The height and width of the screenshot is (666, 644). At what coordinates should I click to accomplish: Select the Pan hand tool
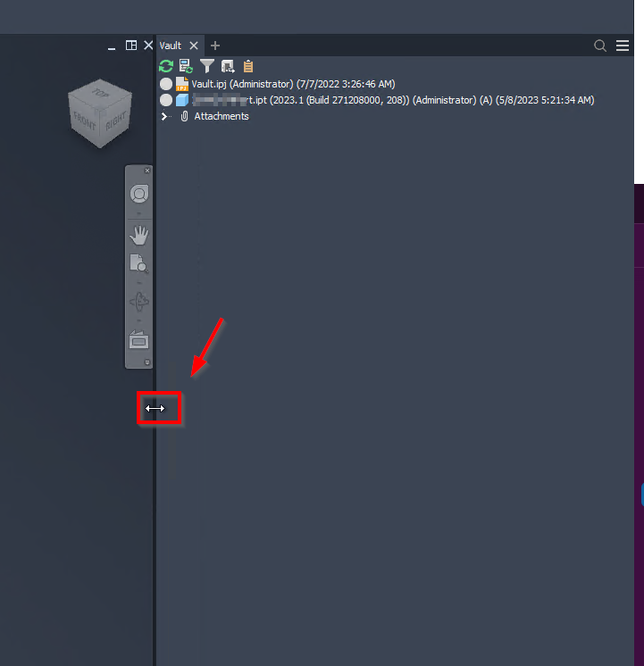click(x=139, y=236)
